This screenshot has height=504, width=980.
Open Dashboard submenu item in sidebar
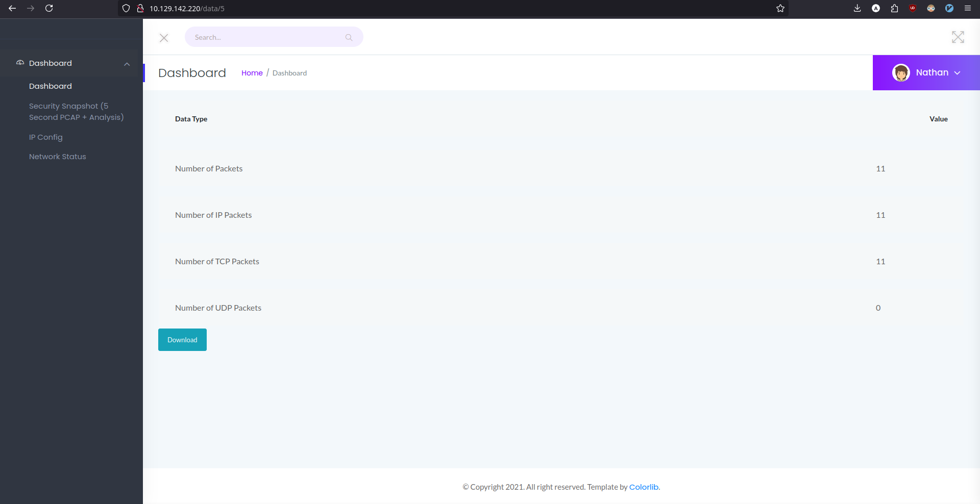tap(51, 86)
